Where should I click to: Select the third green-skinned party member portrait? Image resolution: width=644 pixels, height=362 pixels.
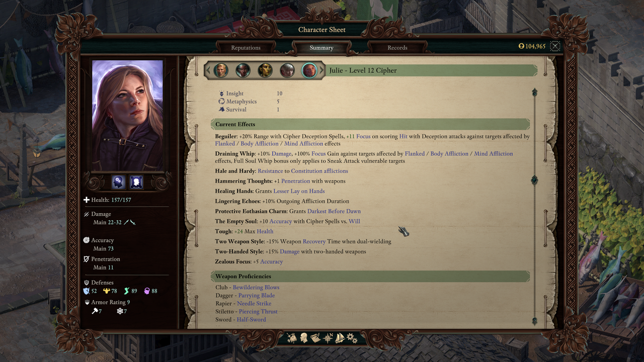pyautogui.click(x=265, y=70)
